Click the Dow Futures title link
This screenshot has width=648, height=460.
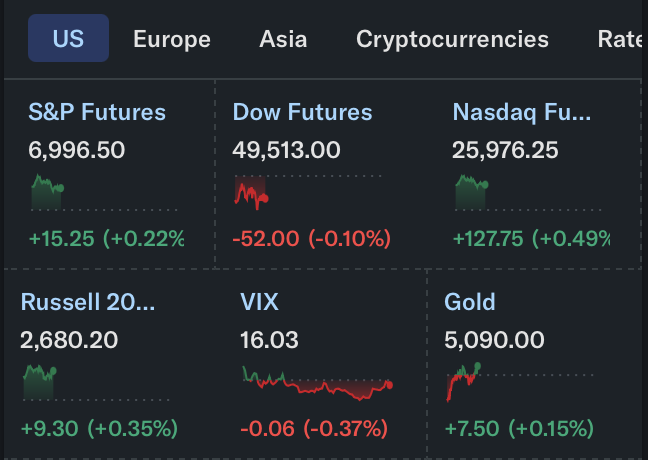coord(302,112)
